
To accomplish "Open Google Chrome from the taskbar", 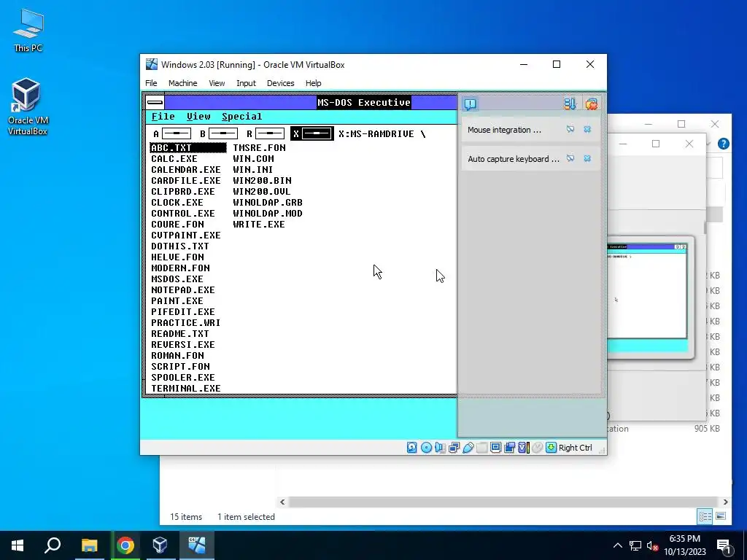I will click(x=125, y=545).
